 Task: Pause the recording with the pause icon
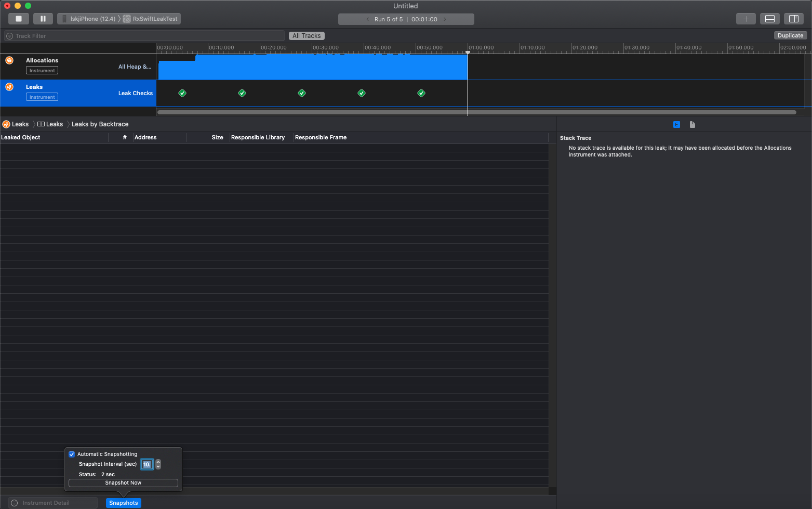click(x=43, y=18)
